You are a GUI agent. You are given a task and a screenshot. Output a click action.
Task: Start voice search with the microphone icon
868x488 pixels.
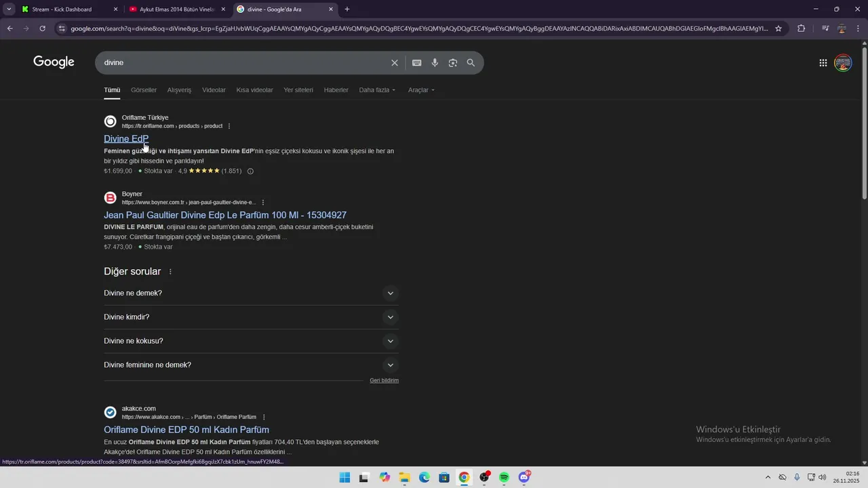435,62
